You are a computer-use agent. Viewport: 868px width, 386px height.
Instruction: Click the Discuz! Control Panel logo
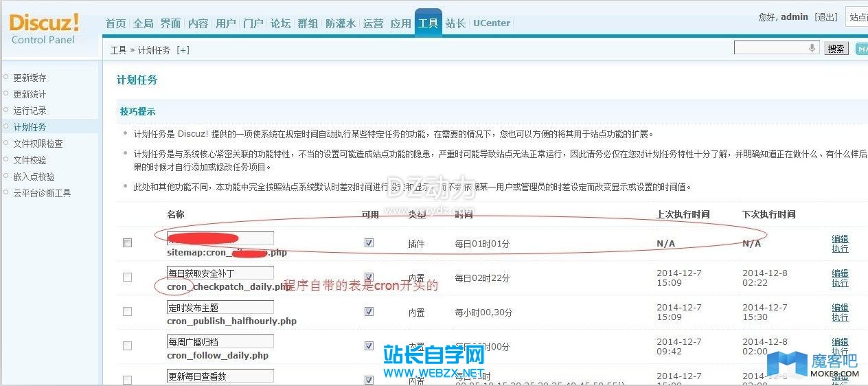click(x=44, y=28)
